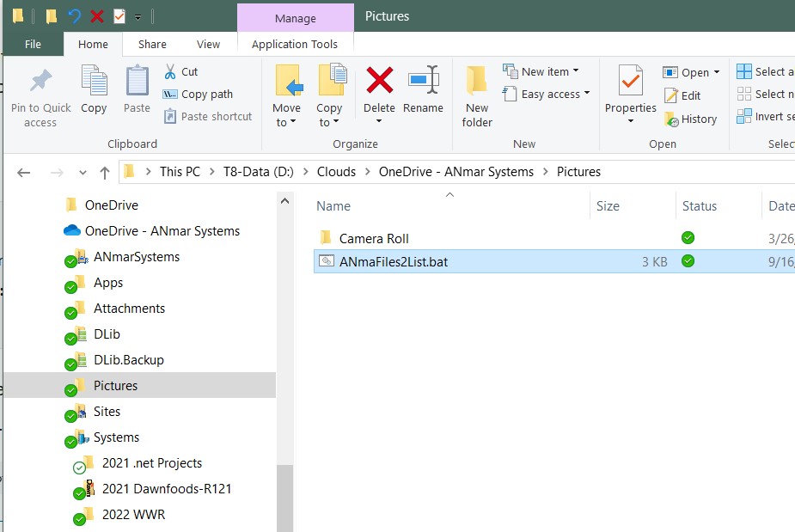
Task: Click the red Delete icon
Action: click(x=379, y=82)
